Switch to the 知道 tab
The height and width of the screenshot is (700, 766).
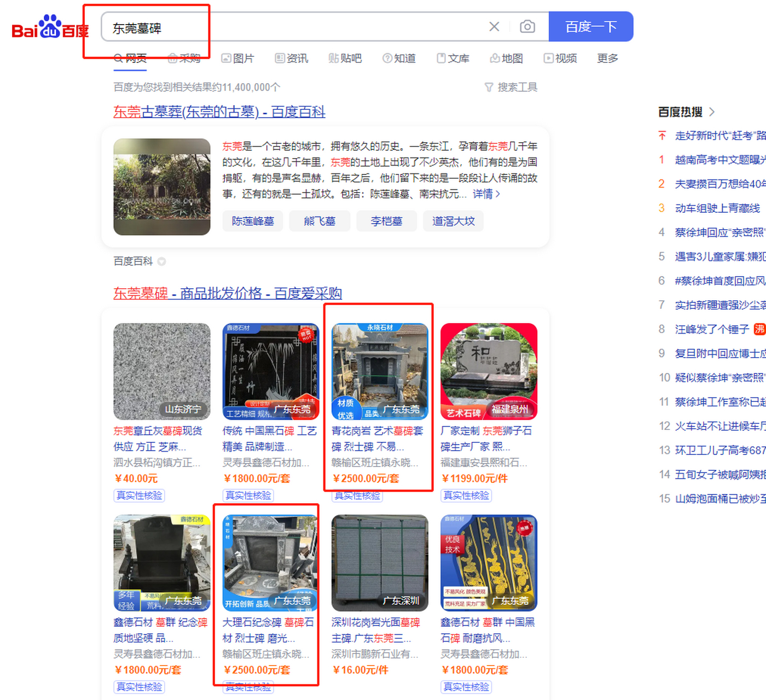[x=399, y=58]
